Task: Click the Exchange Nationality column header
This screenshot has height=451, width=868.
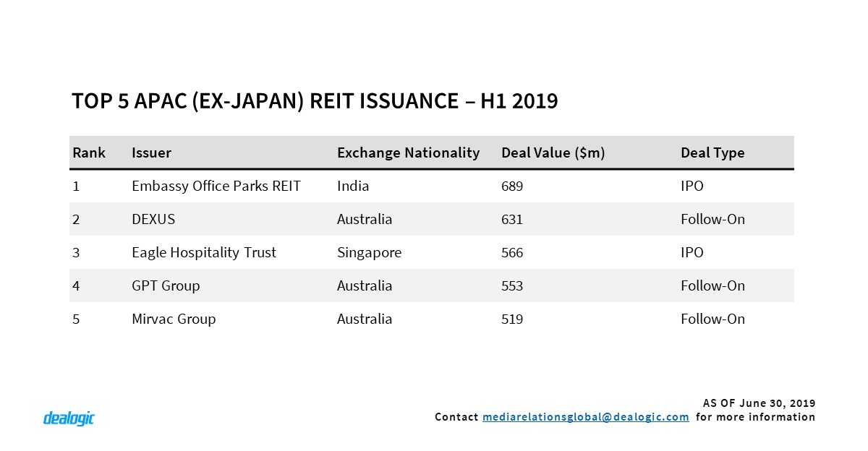Action: (x=408, y=153)
